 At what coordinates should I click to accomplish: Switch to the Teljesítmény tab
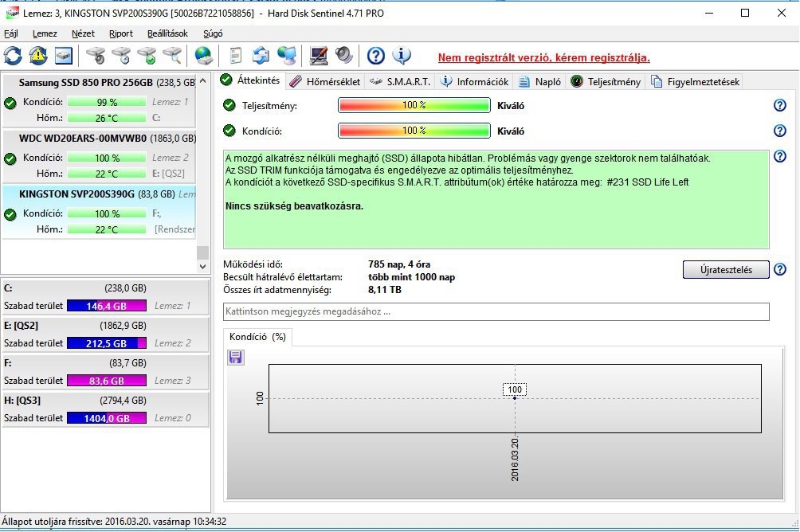point(606,81)
